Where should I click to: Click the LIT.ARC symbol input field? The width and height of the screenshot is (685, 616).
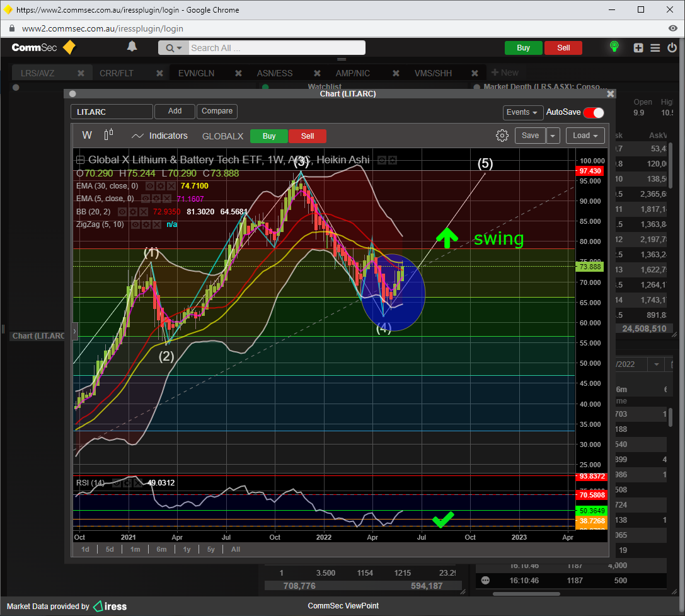(112, 112)
